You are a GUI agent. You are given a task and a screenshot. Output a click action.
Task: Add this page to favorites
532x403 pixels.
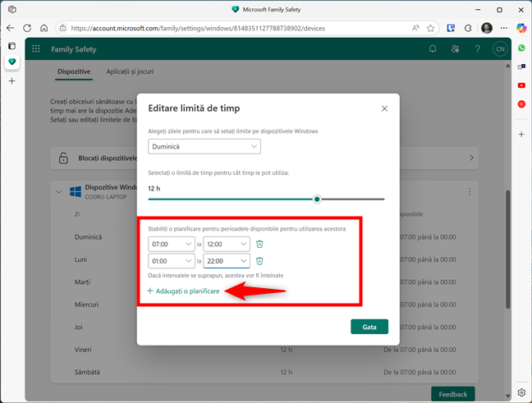430,28
